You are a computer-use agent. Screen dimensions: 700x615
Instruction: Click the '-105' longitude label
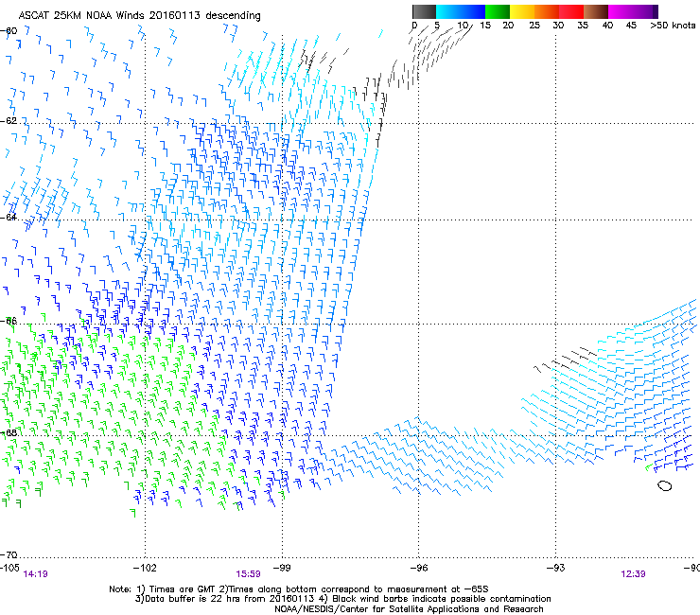tap(9, 568)
